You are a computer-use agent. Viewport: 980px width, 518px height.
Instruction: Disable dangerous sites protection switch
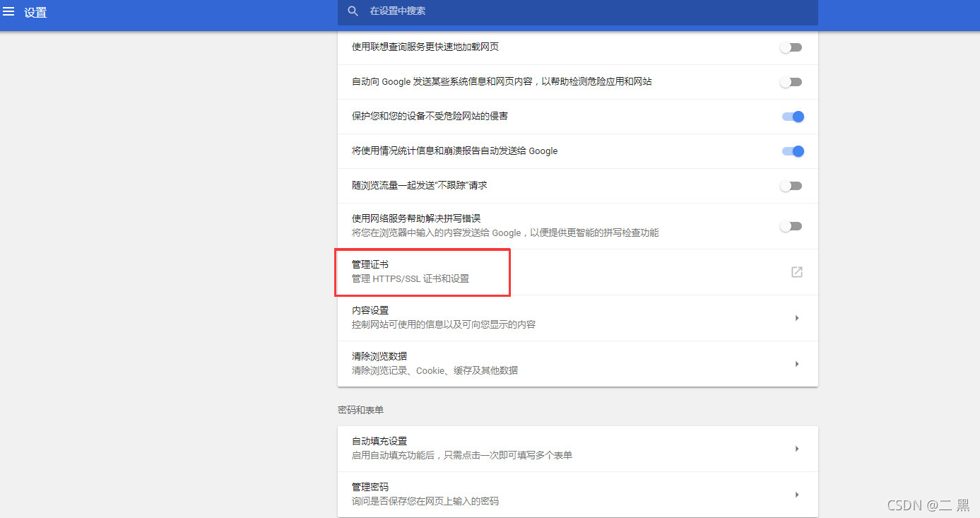coord(793,117)
